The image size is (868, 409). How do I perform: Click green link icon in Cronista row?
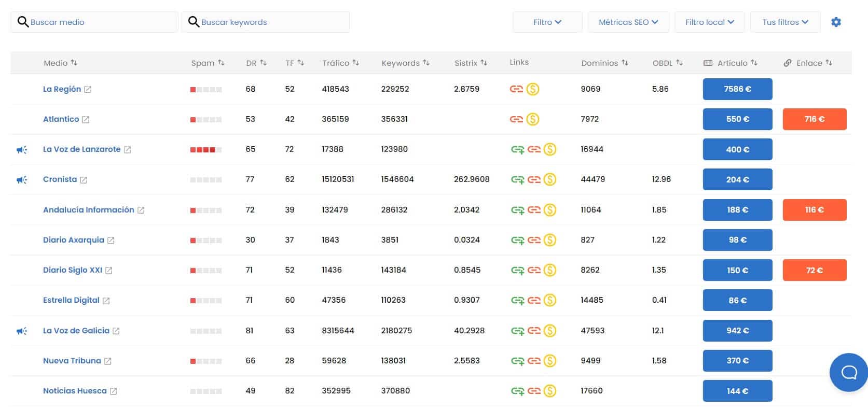[518, 179]
